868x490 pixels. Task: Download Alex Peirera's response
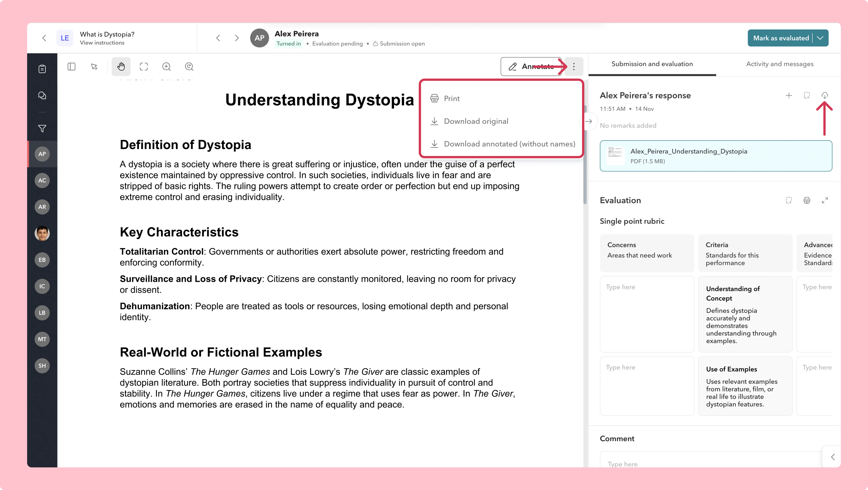824,95
